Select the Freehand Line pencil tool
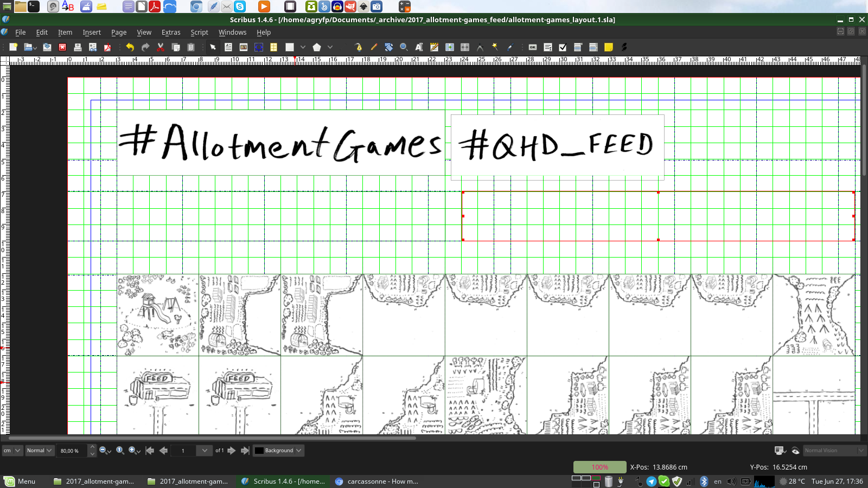 coord(374,47)
